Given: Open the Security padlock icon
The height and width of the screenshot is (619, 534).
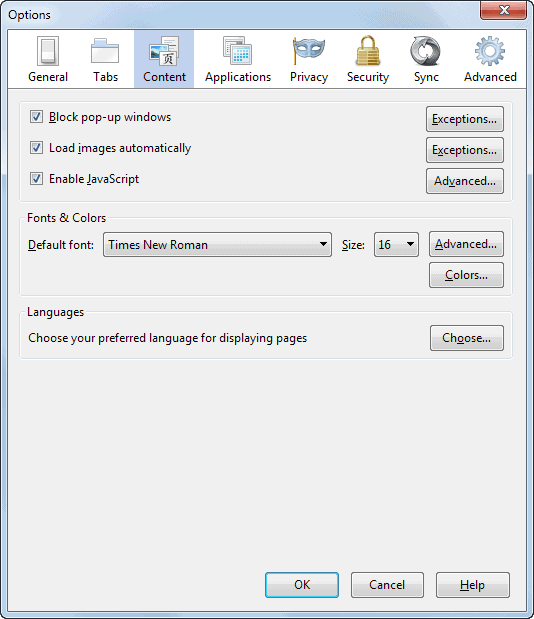Looking at the screenshot, I should [x=368, y=51].
